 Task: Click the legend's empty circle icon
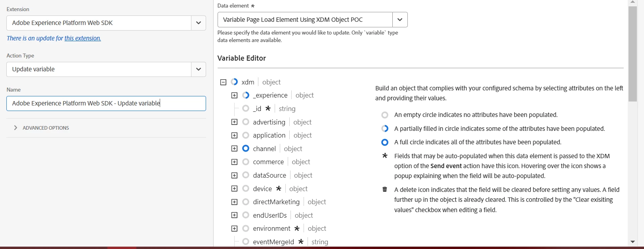pos(385,115)
